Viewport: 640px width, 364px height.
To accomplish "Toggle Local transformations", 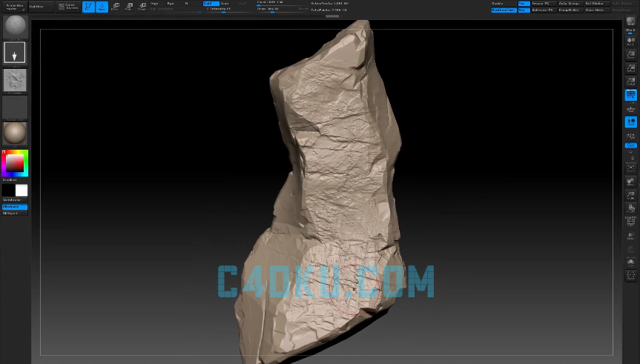I will [630, 122].
